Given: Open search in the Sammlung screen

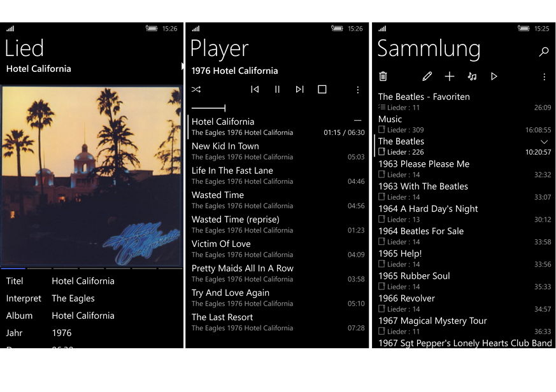Looking at the screenshot, I should 544,52.
